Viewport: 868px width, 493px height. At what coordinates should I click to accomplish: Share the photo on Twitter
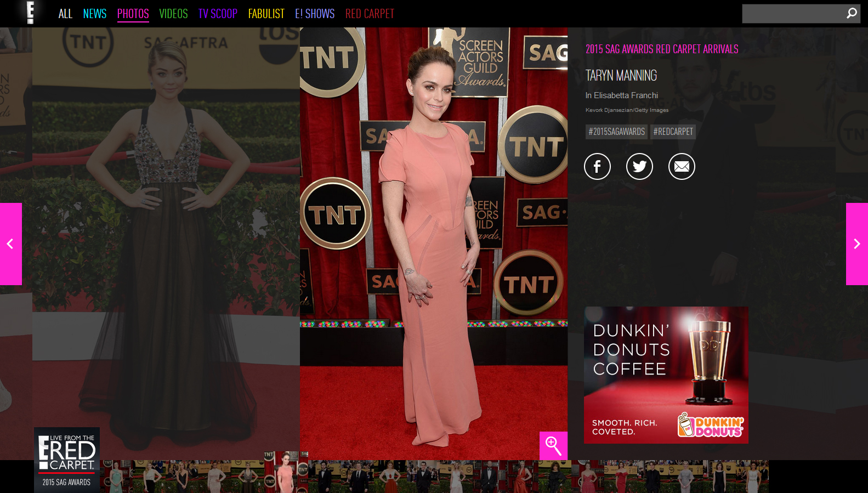639,167
